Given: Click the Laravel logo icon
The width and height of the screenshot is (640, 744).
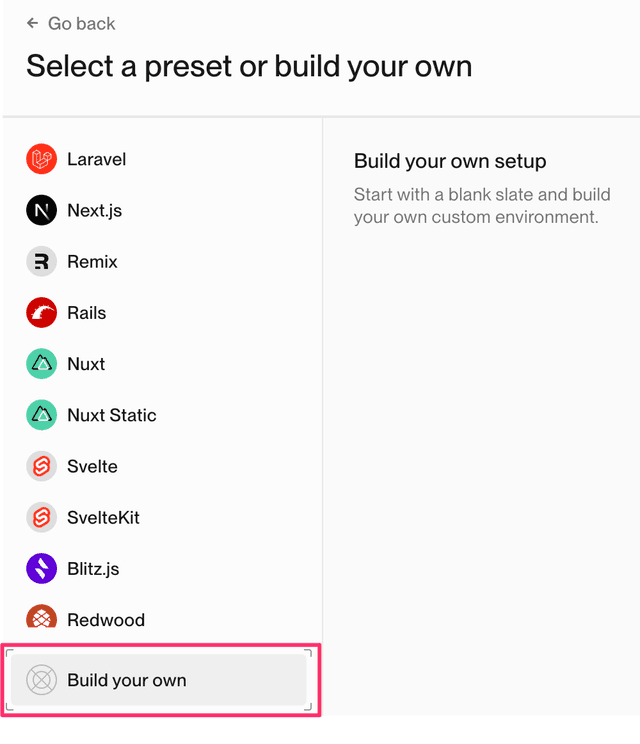Looking at the screenshot, I should [x=42, y=159].
